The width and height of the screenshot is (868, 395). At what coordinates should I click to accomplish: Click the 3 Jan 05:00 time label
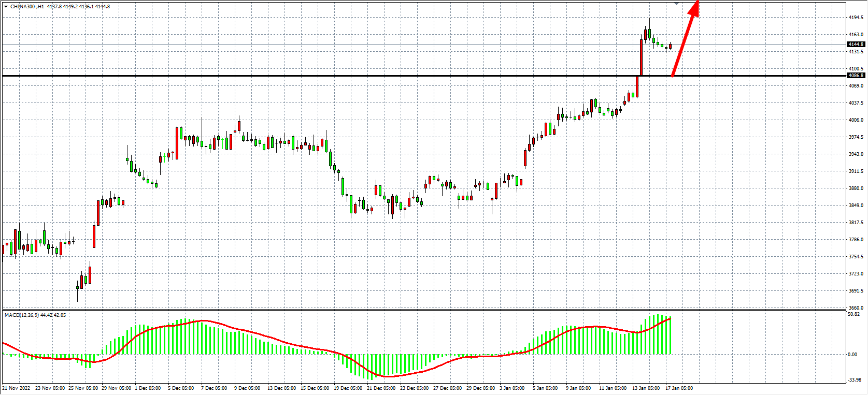tap(512, 388)
